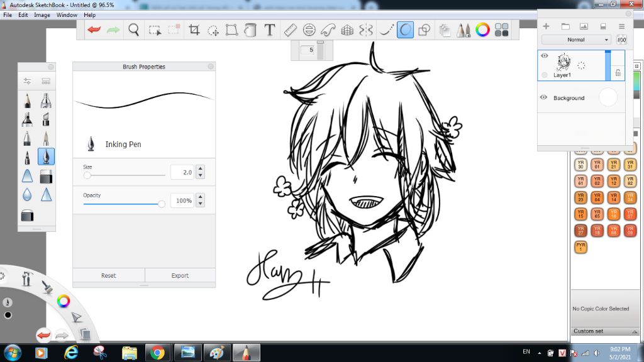Click the Opacity slider handle

[162, 204]
